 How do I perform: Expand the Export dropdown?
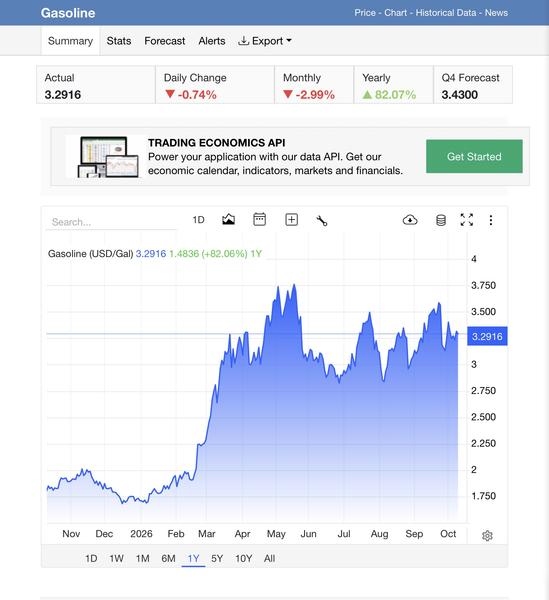[265, 41]
